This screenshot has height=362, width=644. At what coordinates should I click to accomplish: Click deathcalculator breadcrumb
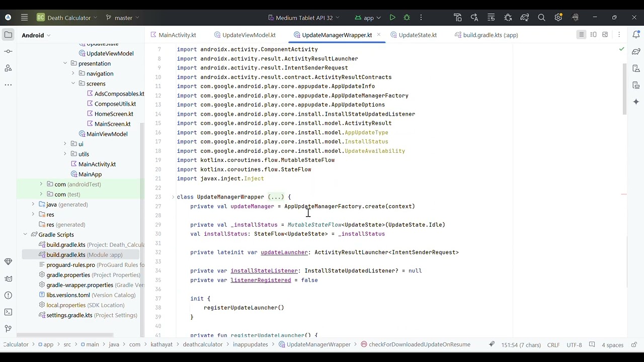(203, 344)
